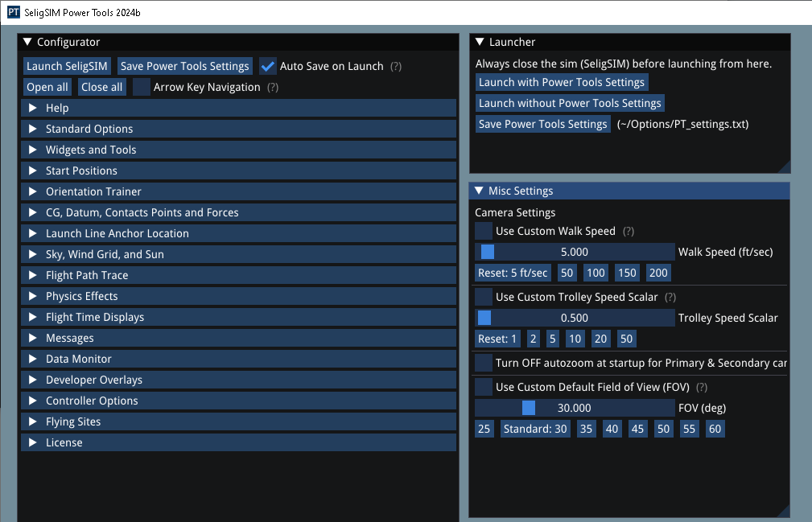Uncheck Auto Save on Launch

268,66
